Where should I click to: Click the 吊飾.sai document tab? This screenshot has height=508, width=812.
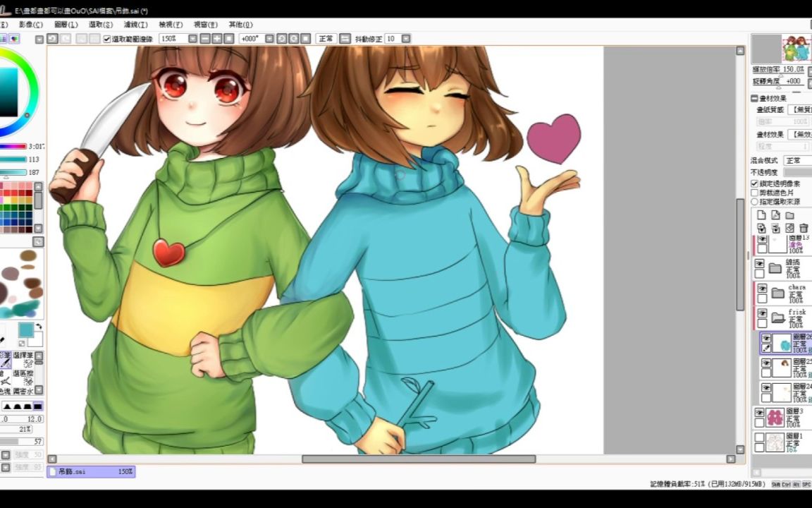[x=91, y=472]
